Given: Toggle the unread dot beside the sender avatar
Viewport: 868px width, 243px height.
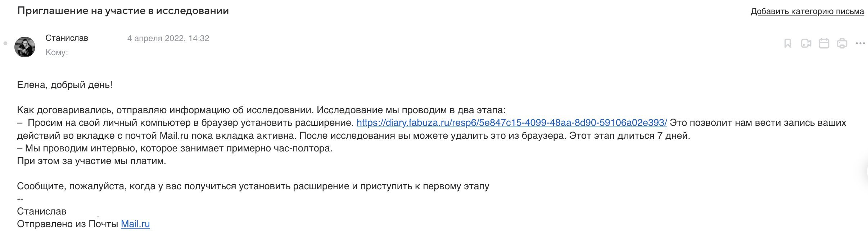Looking at the screenshot, I should coord(5,44).
